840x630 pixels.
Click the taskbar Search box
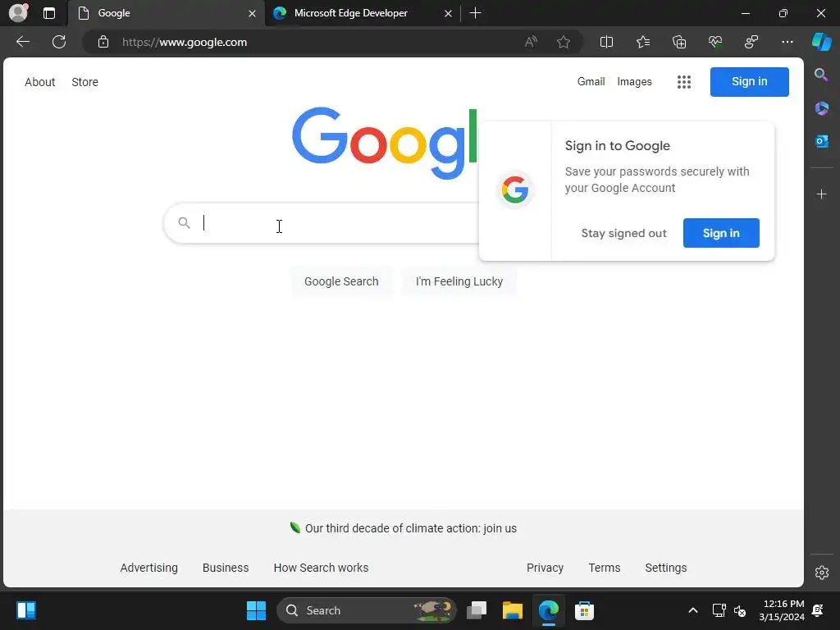(x=367, y=610)
